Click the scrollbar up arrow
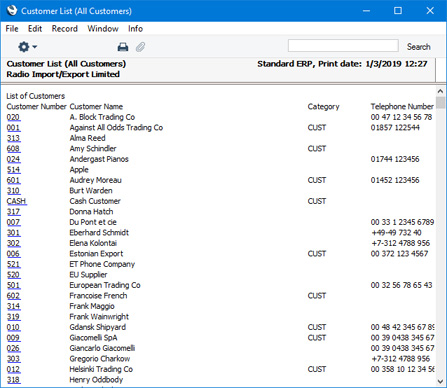The width and height of the screenshot is (447, 388). (x=440, y=91)
